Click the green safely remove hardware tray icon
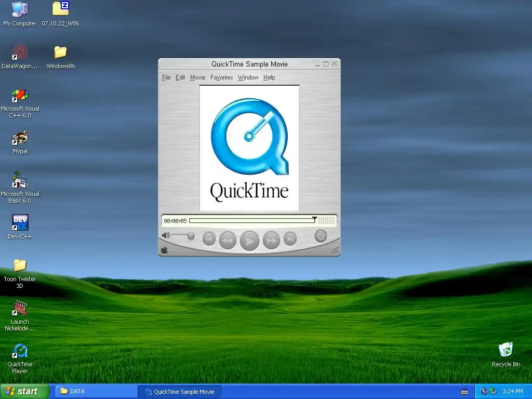The height and width of the screenshot is (399, 532). pyautogui.click(x=493, y=392)
